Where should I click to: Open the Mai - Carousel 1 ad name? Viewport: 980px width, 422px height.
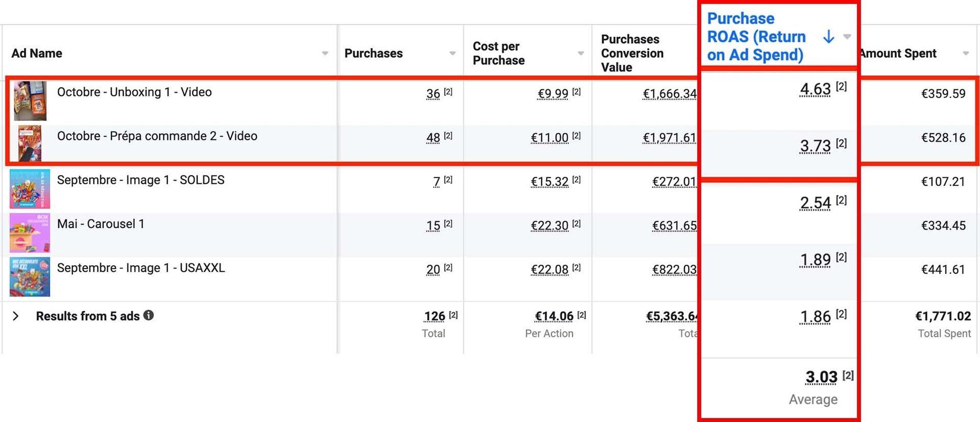pyautogui.click(x=101, y=224)
